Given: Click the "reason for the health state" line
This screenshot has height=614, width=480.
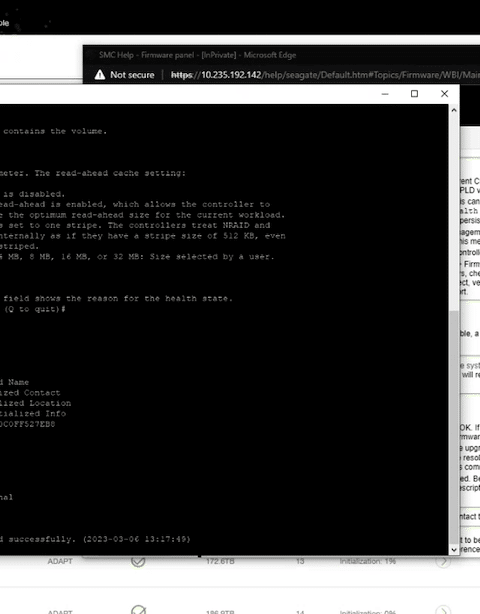Looking at the screenshot, I should tap(118, 298).
